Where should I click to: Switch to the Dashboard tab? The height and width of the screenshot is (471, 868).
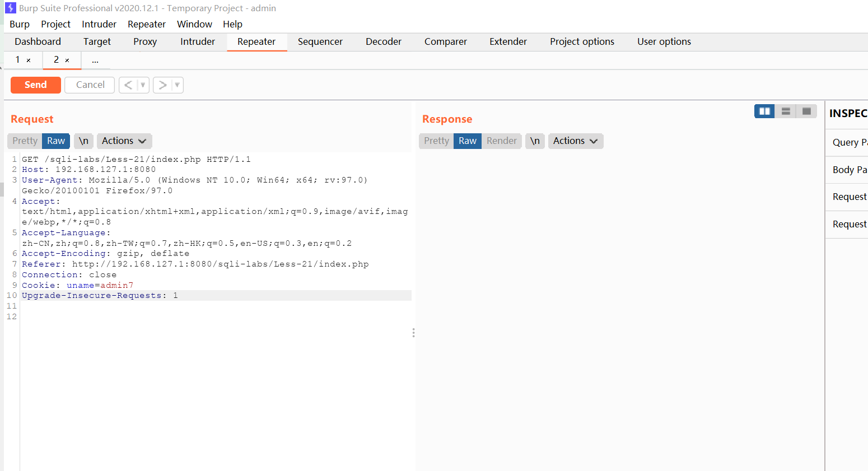click(38, 42)
